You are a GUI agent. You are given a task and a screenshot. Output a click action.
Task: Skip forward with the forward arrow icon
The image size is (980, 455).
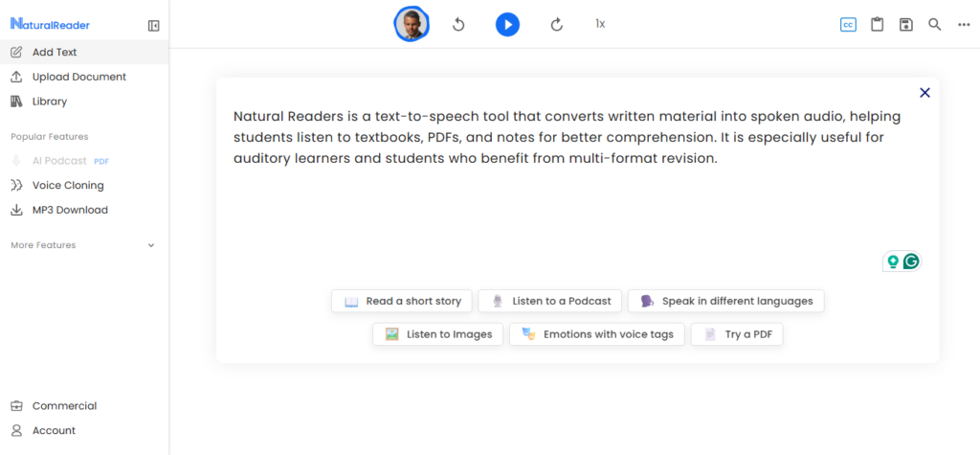[x=557, y=24]
